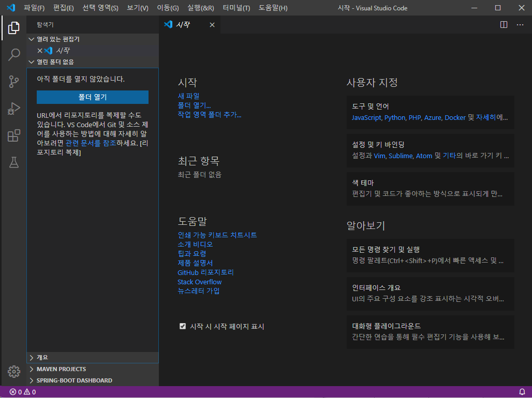532x398 pixels.
Task: Open the 보기(V) menu
Action: pyautogui.click(x=138, y=8)
